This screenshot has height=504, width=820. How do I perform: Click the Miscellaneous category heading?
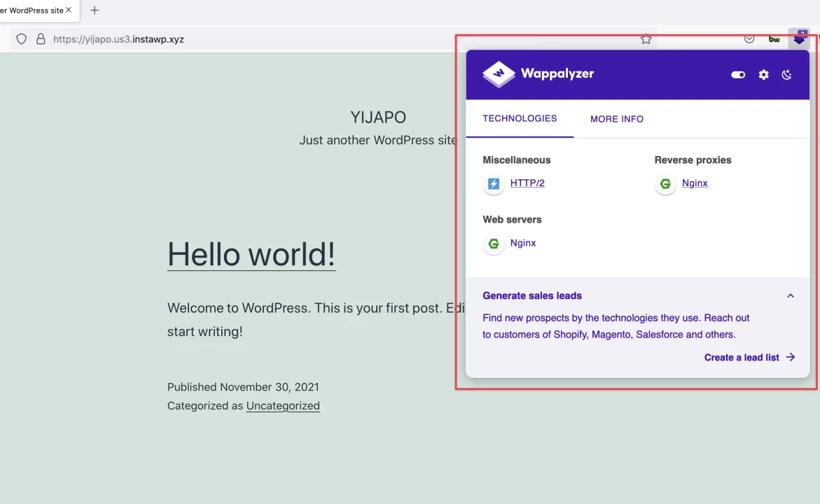click(517, 160)
